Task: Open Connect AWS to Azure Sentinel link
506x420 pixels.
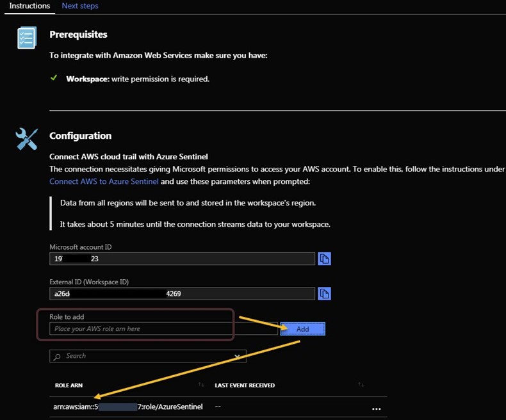Action: tap(104, 181)
